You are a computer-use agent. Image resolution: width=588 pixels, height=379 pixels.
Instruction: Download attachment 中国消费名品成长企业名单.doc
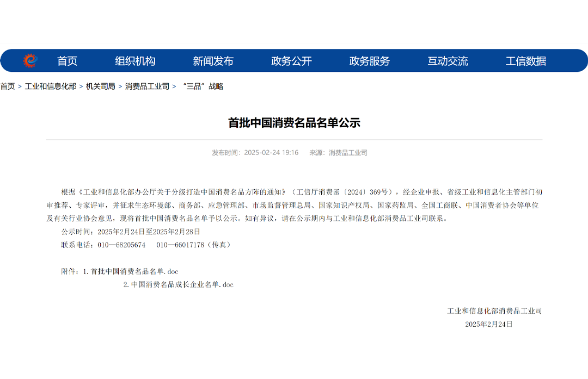pos(182,284)
